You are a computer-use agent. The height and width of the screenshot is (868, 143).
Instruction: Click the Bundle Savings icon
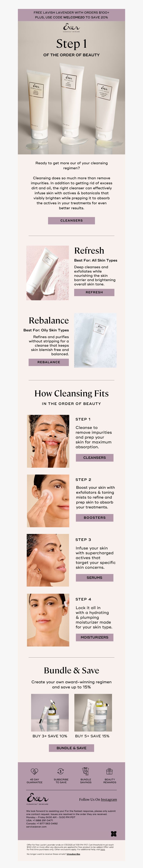click(86, 771)
